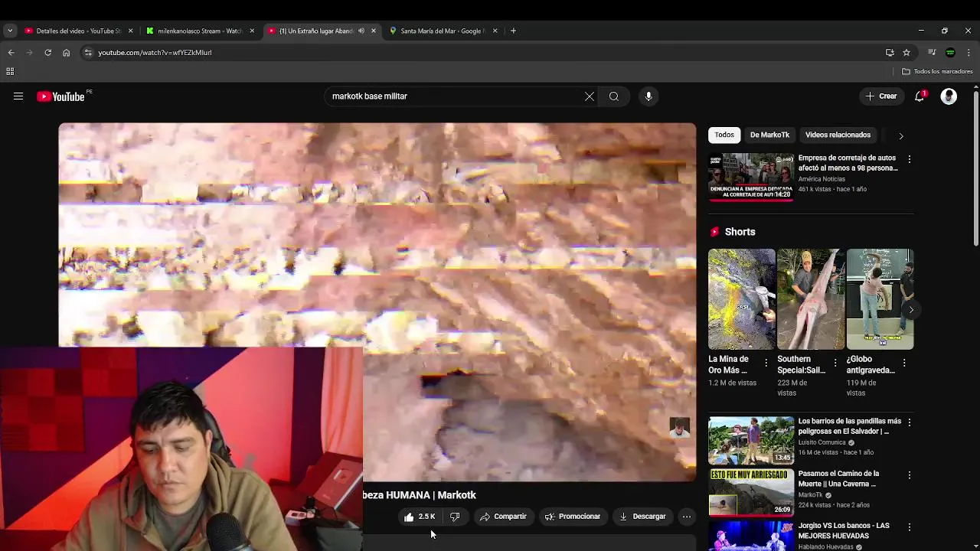Click the Promocionar button
Viewport: 980px width, 551px height.
(573, 517)
